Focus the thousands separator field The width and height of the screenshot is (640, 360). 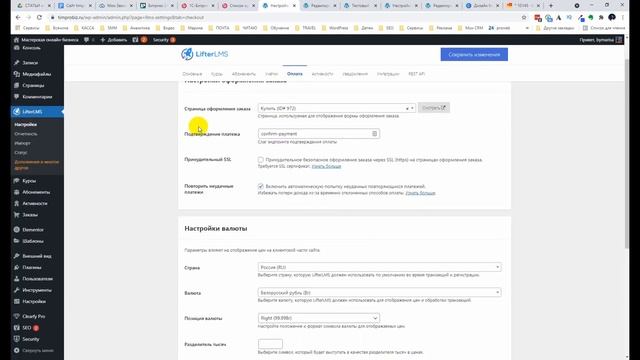[x=270, y=344]
